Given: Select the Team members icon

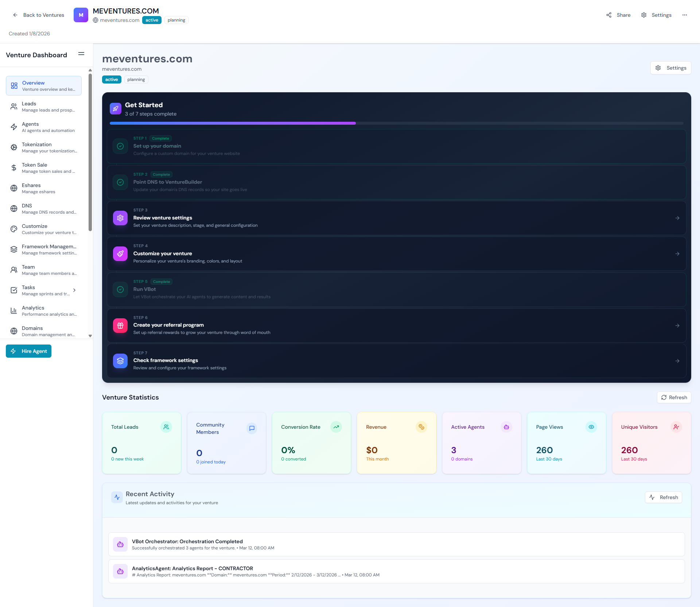Looking at the screenshot, I should coord(13,270).
